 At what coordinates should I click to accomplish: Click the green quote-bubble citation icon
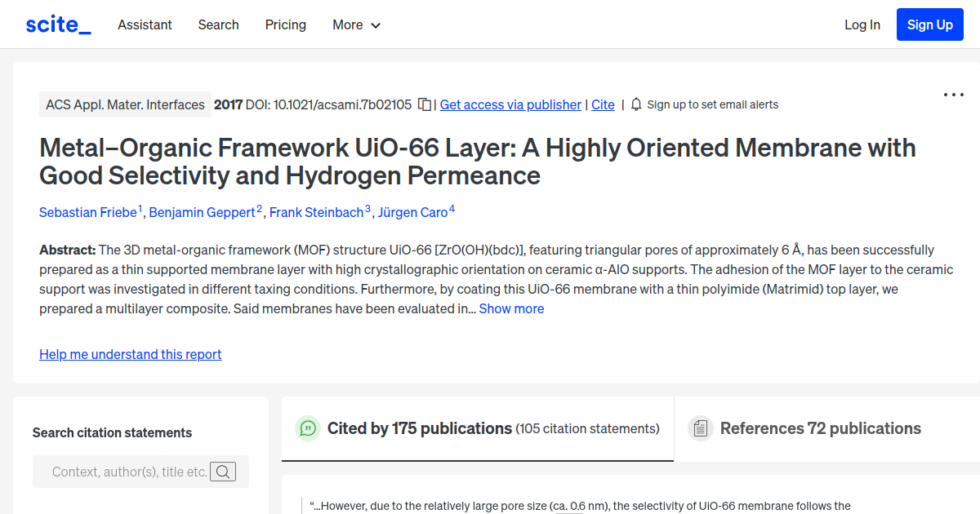pyautogui.click(x=307, y=428)
